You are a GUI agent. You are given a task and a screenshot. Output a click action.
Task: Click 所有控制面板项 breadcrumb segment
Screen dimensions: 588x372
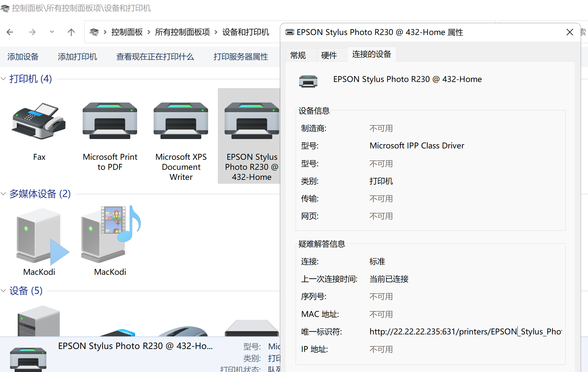(182, 32)
